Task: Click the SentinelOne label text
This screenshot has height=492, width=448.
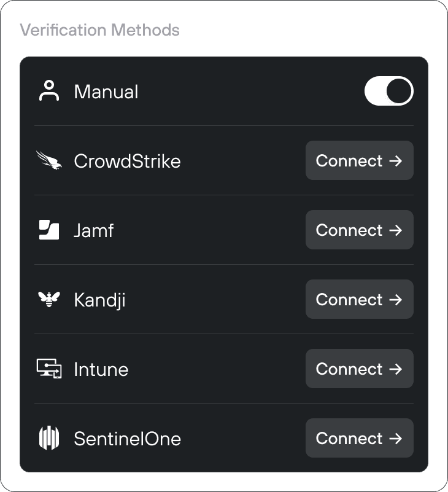Action: (x=126, y=438)
